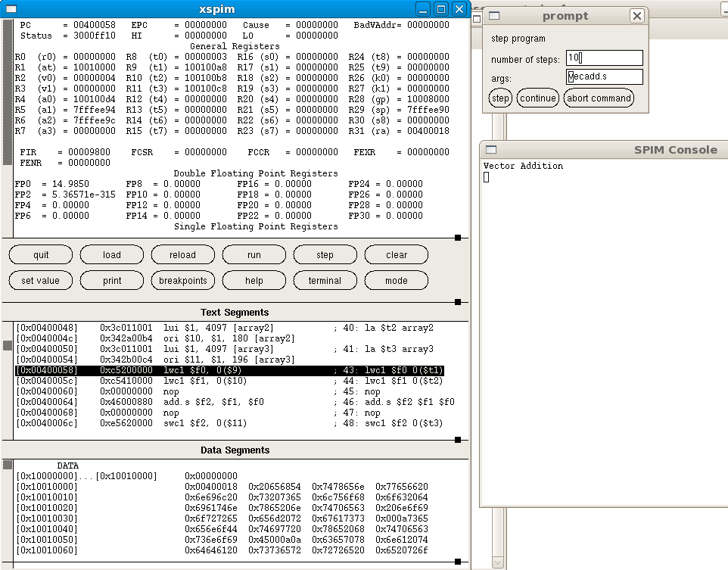This screenshot has width=728, height=570.
Task: Close the prompt dialog window
Action: click(x=637, y=16)
